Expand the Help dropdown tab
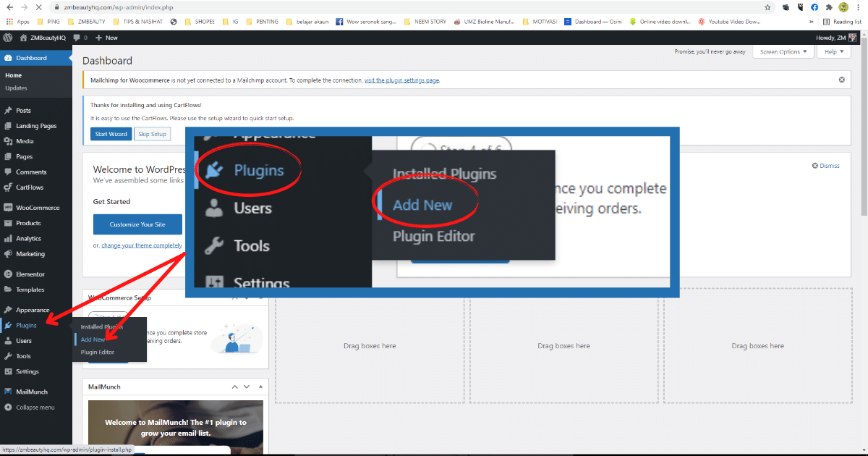Image resolution: width=868 pixels, height=456 pixels. click(834, 51)
